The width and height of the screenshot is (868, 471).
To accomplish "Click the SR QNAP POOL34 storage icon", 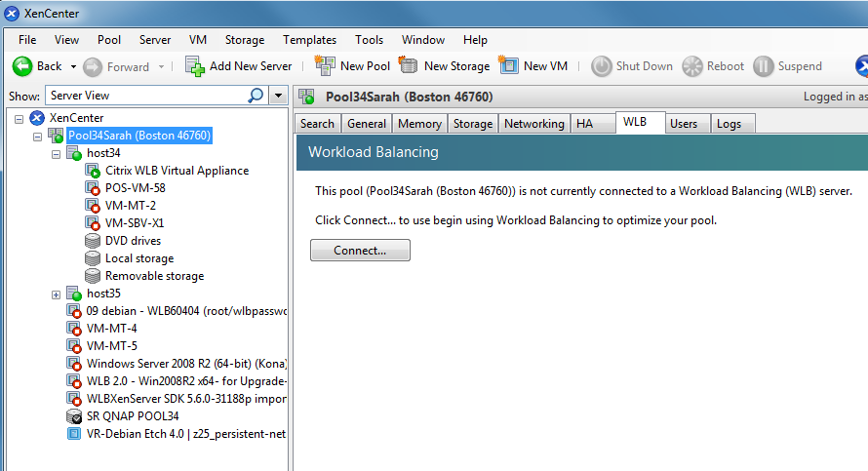I will [x=74, y=416].
